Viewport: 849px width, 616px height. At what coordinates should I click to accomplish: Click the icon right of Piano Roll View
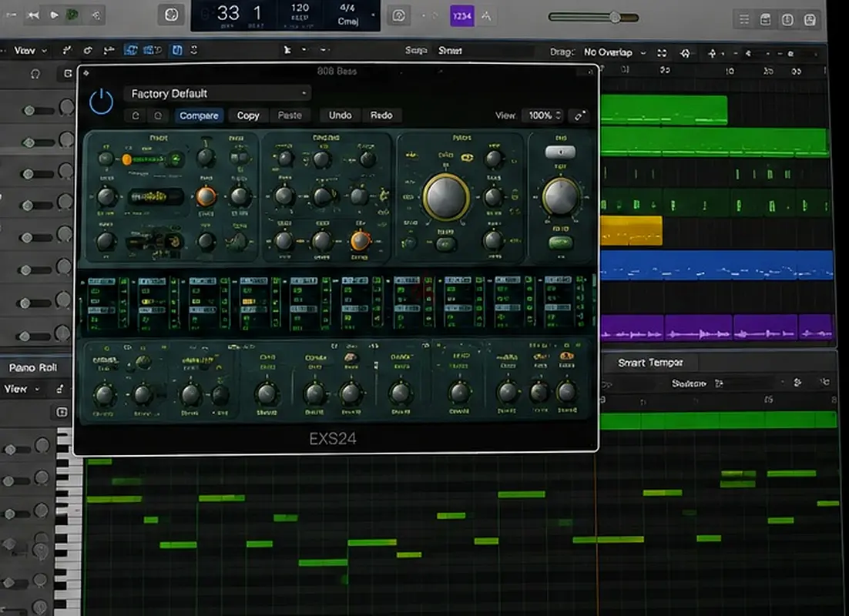tap(60, 389)
